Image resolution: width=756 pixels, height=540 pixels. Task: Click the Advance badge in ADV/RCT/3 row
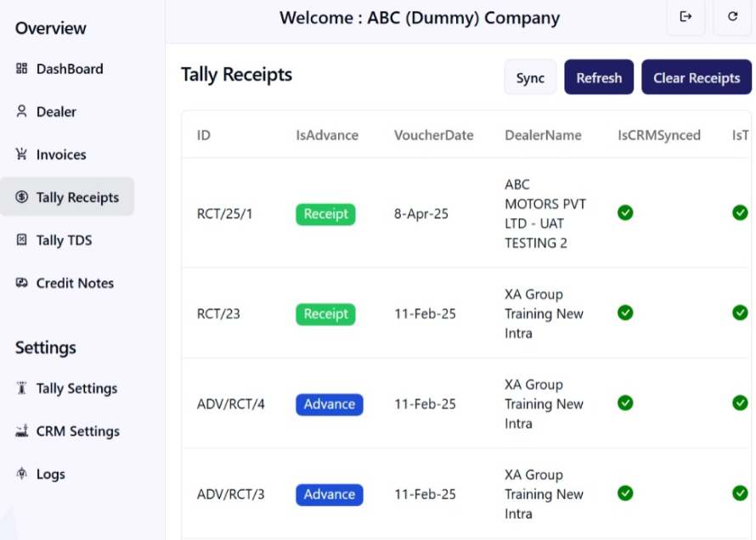pos(329,494)
